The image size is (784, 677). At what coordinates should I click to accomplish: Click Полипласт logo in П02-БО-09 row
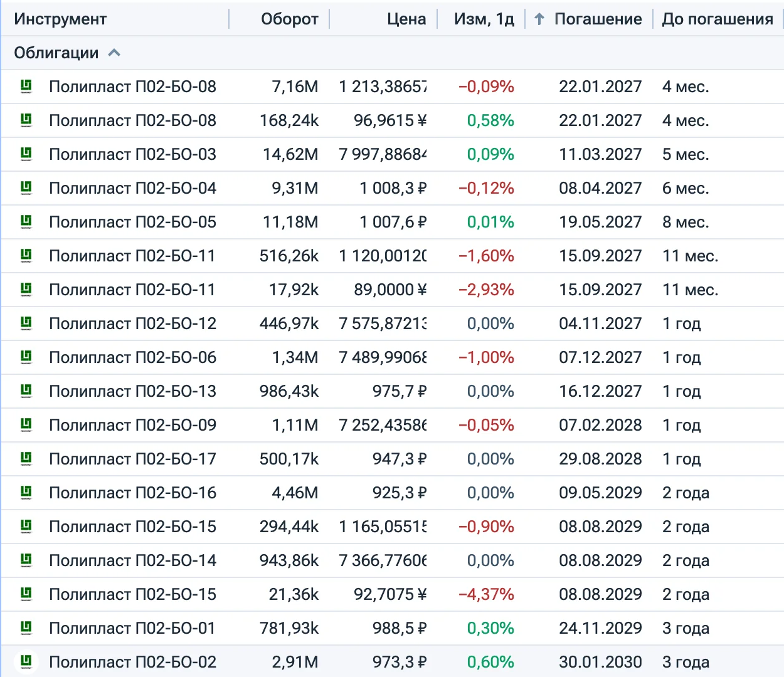click(26, 425)
